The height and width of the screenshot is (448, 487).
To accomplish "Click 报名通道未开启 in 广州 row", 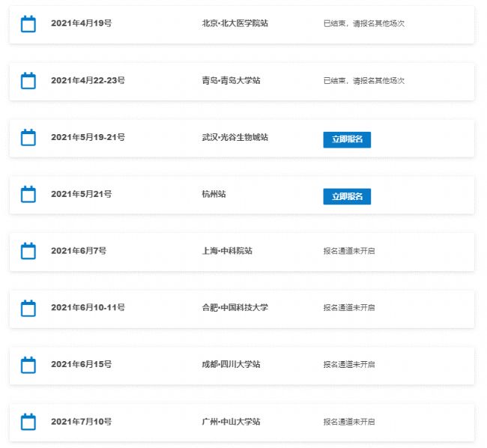I will pos(349,422).
